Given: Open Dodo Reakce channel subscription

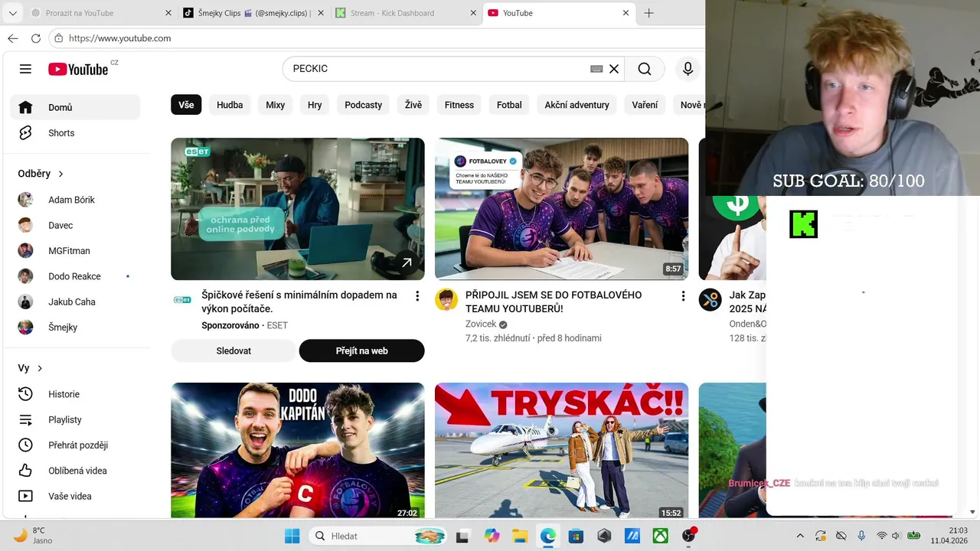Looking at the screenshot, I should pyautogui.click(x=75, y=276).
